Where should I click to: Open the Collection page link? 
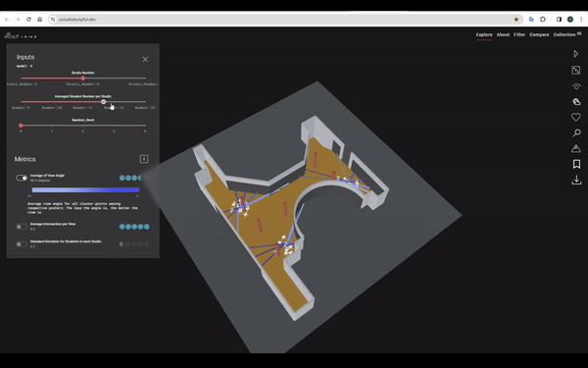(x=564, y=34)
